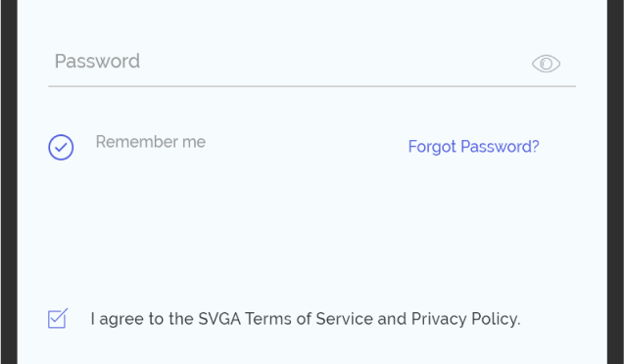This screenshot has height=364, width=624.
Task: Click the words Privacy Policy
Action: click(465, 319)
